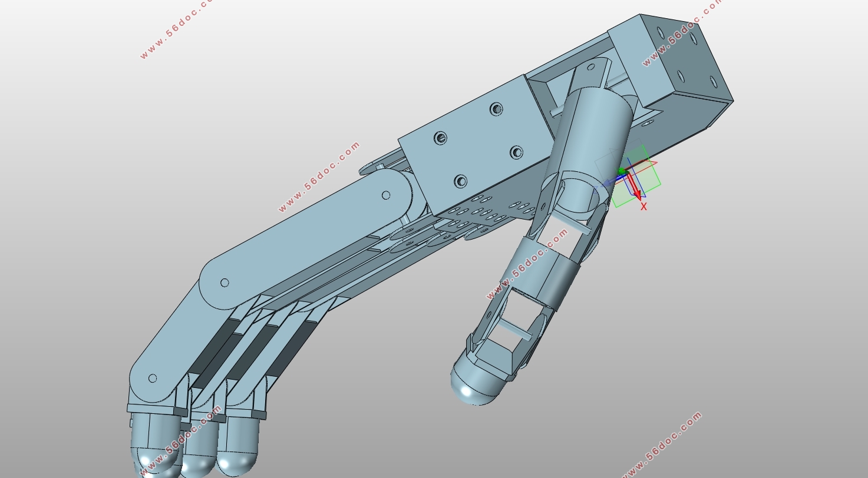Screen dimensions: 868x478
Task: Select the right-side bolt on palm cover plate
Action: [x=516, y=152]
